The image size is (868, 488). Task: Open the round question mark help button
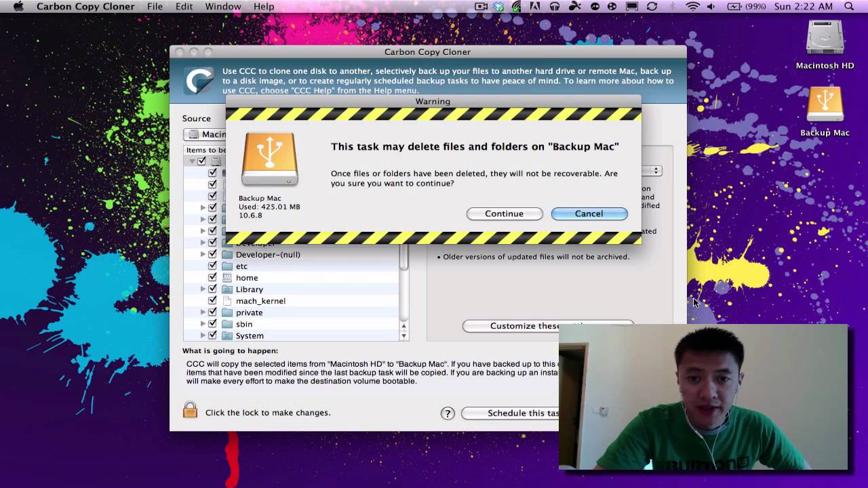448,413
